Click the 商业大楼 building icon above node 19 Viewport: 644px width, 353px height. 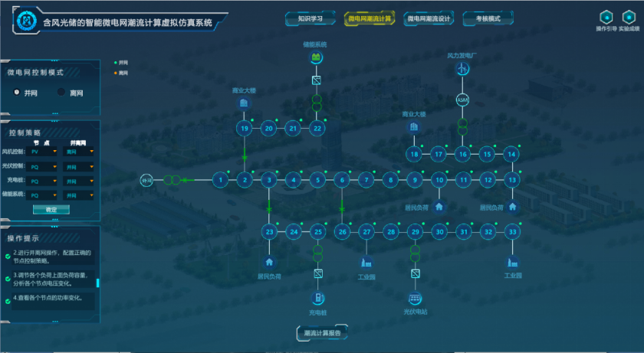point(244,103)
